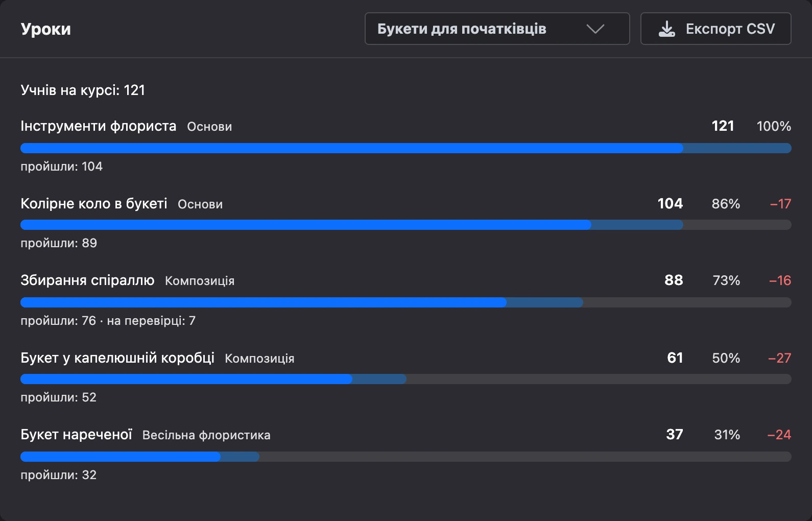Click the text пройшли: 32
Image resolution: width=812 pixels, height=521 pixels.
[x=58, y=475]
